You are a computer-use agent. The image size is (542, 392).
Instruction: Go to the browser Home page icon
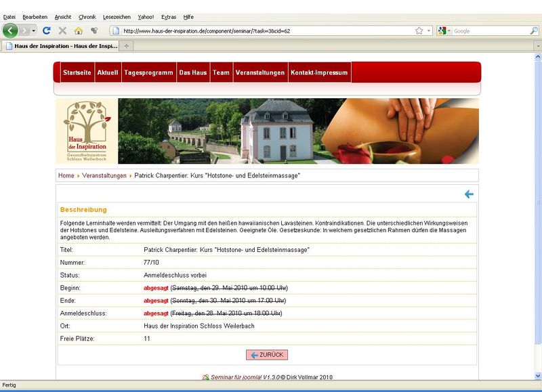79,30
